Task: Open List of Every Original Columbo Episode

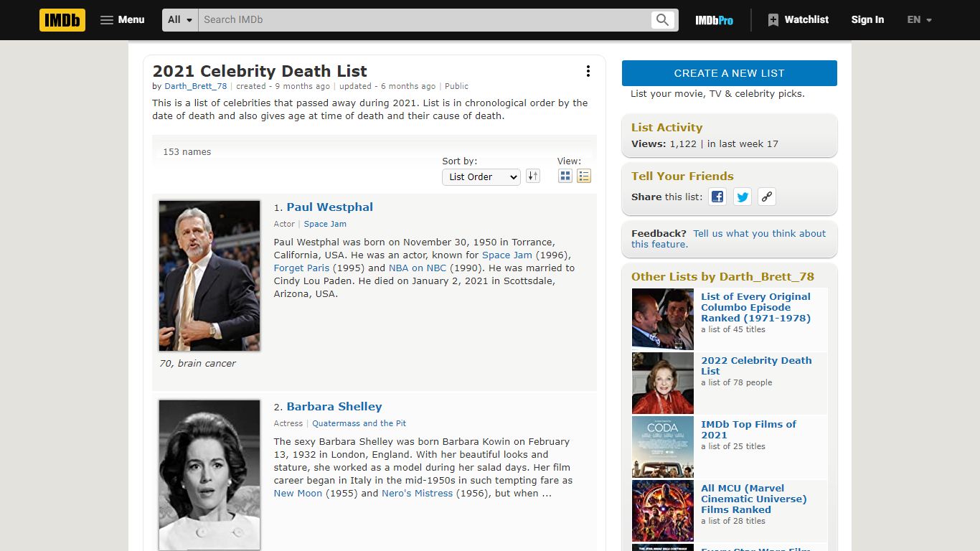Action: pyautogui.click(x=756, y=307)
